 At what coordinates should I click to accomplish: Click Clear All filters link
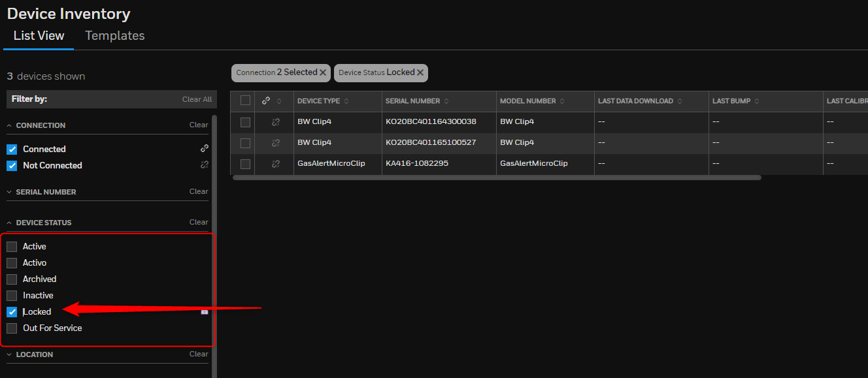pos(197,99)
